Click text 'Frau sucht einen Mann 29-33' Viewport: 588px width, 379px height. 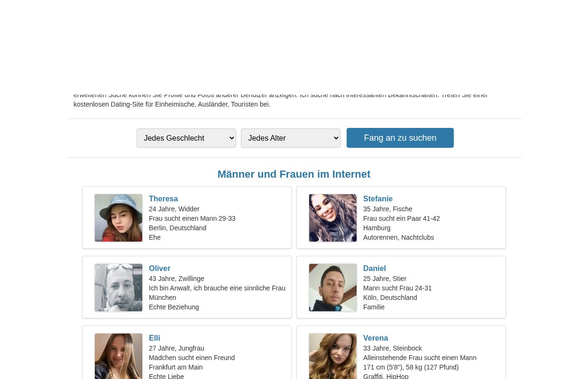pos(192,218)
